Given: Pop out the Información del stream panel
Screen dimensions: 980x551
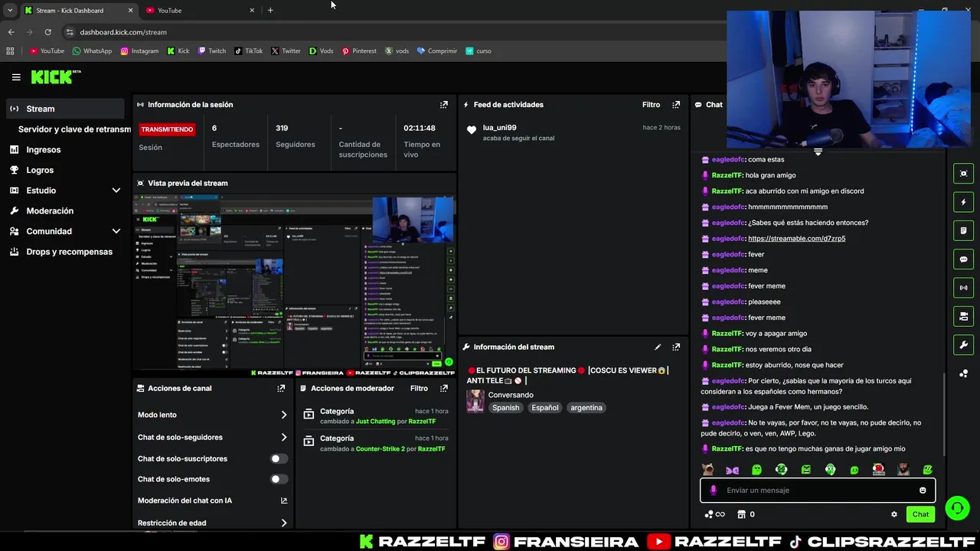Looking at the screenshot, I should [x=676, y=347].
